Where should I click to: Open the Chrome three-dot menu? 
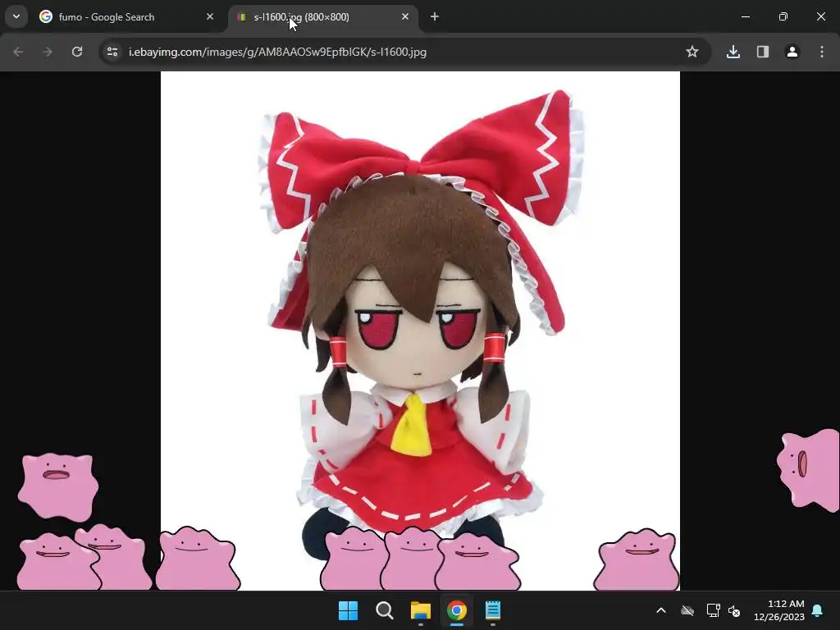click(822, 52)
